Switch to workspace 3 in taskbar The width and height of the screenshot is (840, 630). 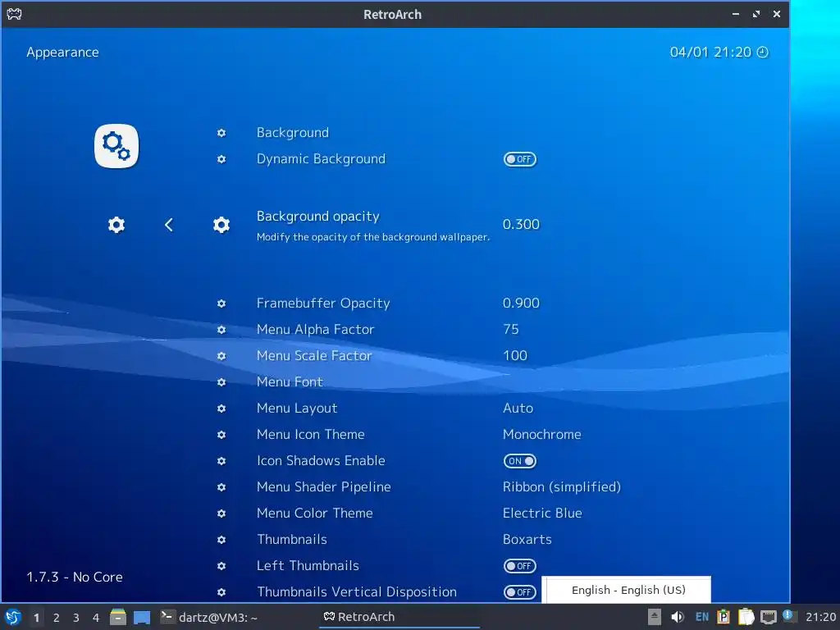(x=76, y=618)
